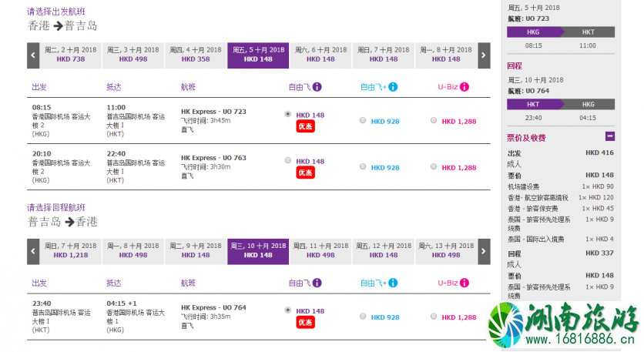
Task: Open pink info icon beside departure U-Biz
Action: [x=465, y=87]
